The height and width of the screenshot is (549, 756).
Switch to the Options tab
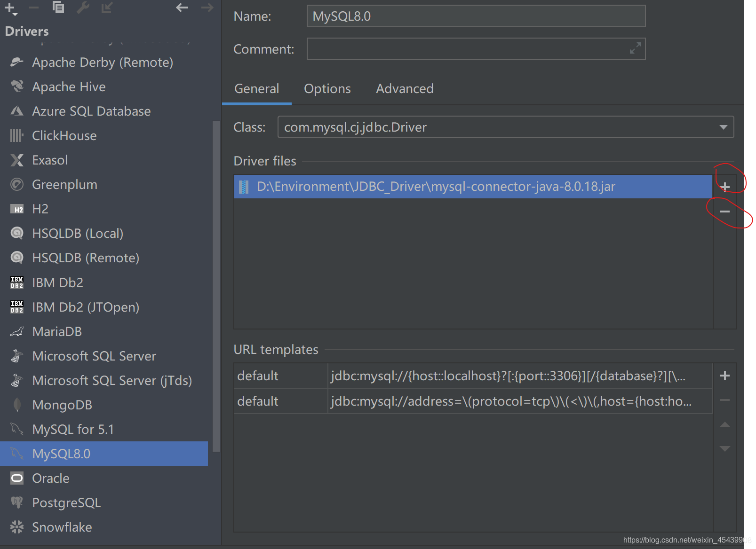327,88
